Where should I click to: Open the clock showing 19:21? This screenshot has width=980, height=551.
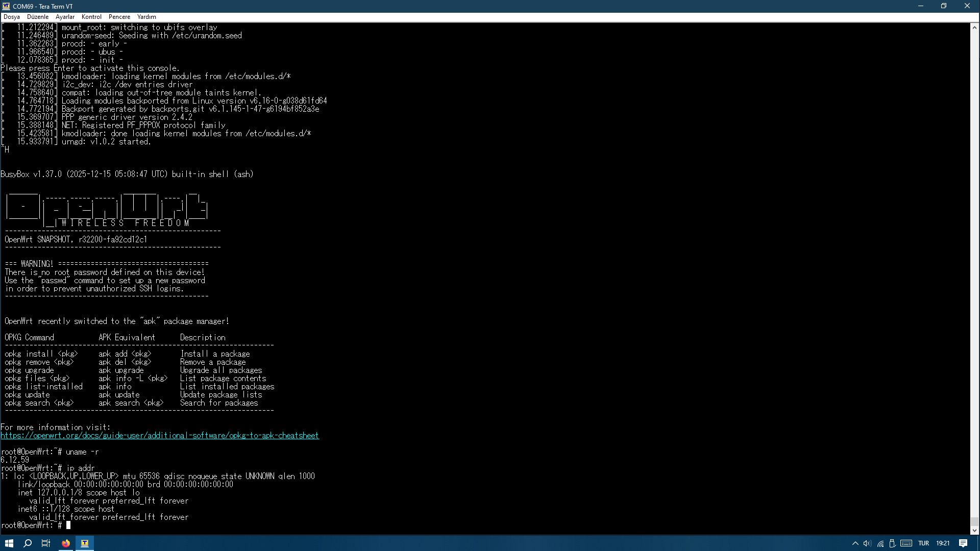pos(943,543)
